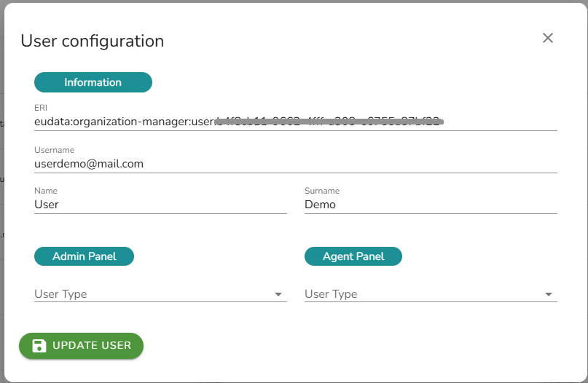
Task: Click the Username label
Action: tap(55, 150)
